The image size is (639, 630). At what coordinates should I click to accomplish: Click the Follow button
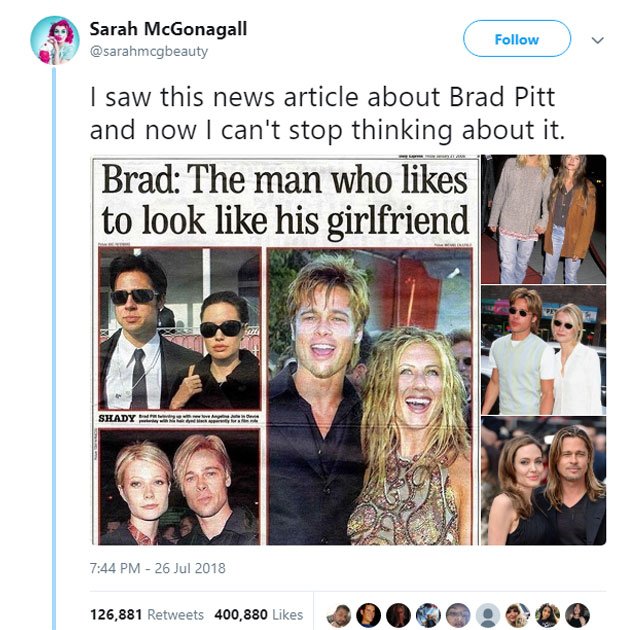pos(517,39)
